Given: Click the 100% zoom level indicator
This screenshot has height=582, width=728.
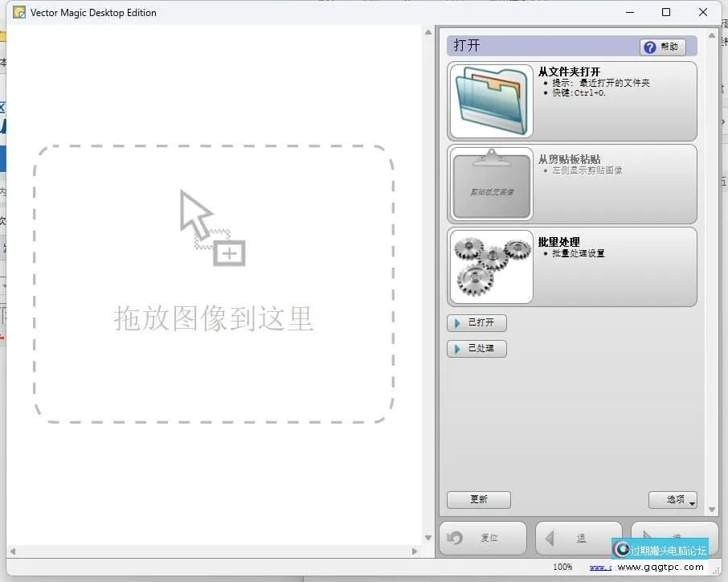Looking at the screenshot, I should point(563,566).
